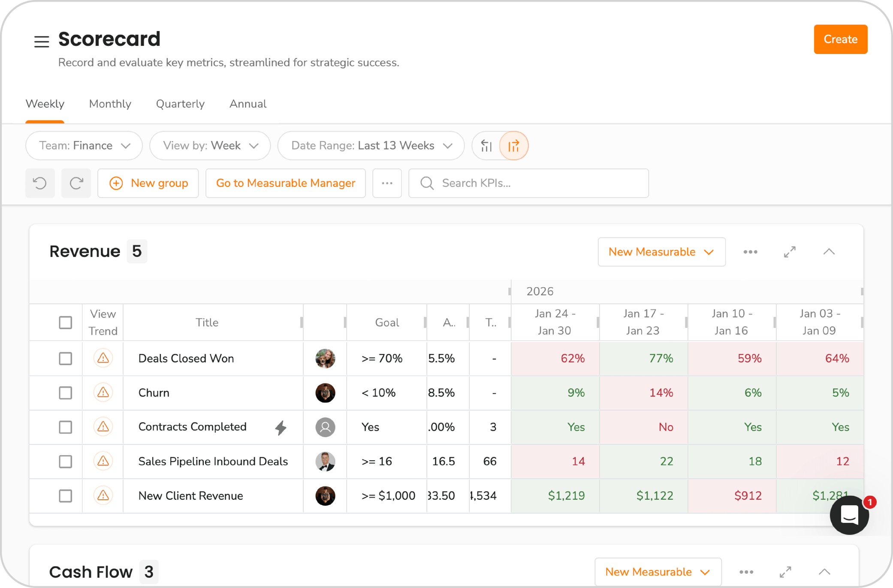Click the orange Create button
The width and height of the screenshot is (893, 588).
pos(841,39)
